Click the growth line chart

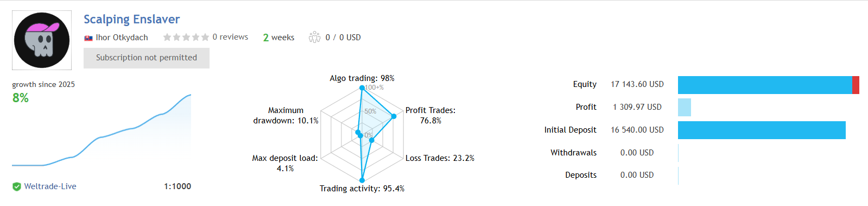point(102,130)
